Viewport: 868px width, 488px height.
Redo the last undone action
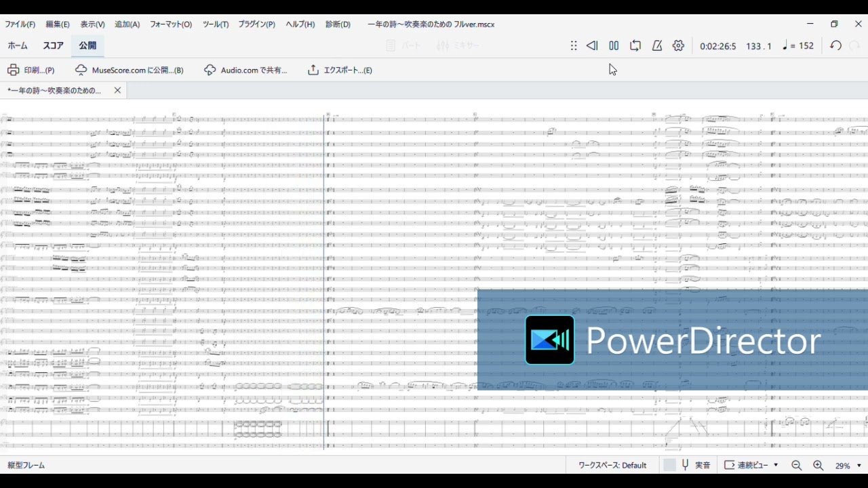tap(855, 46)
